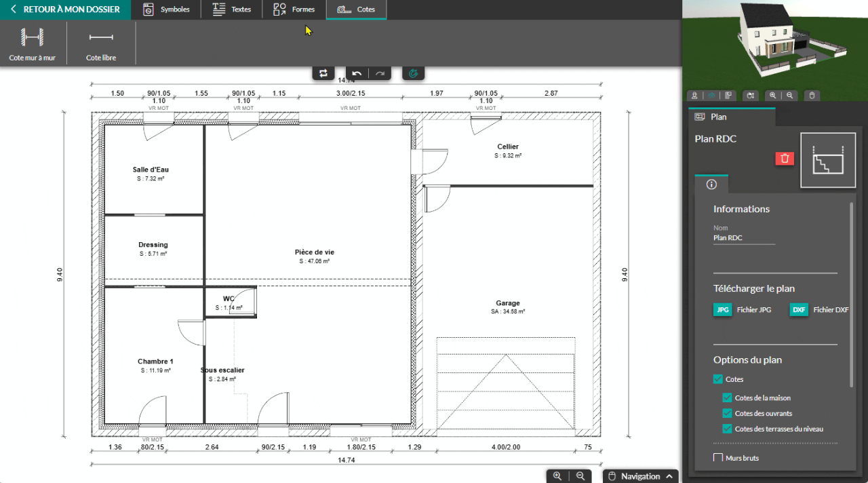
Task: Disable Cotes des ouvrants checkbox
Action: click(x=728, y=413)
